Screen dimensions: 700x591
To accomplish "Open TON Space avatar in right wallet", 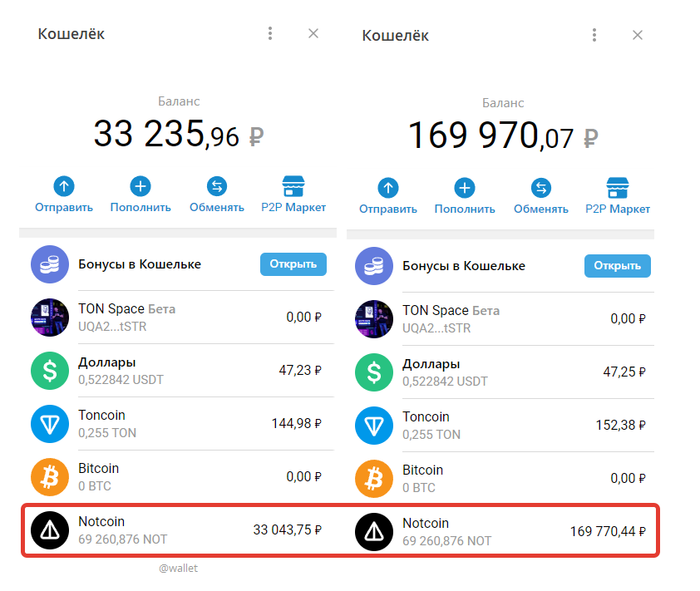I will (373, 319).
